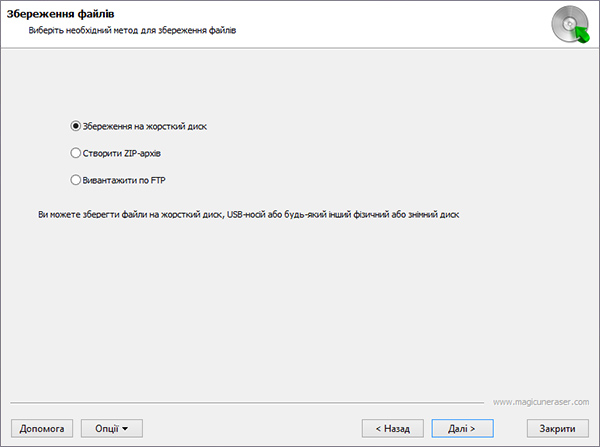Click the subtitle 'Виберіть необхідний метод' text
Viewport: 600px width, 447px height.
[83, 30]
